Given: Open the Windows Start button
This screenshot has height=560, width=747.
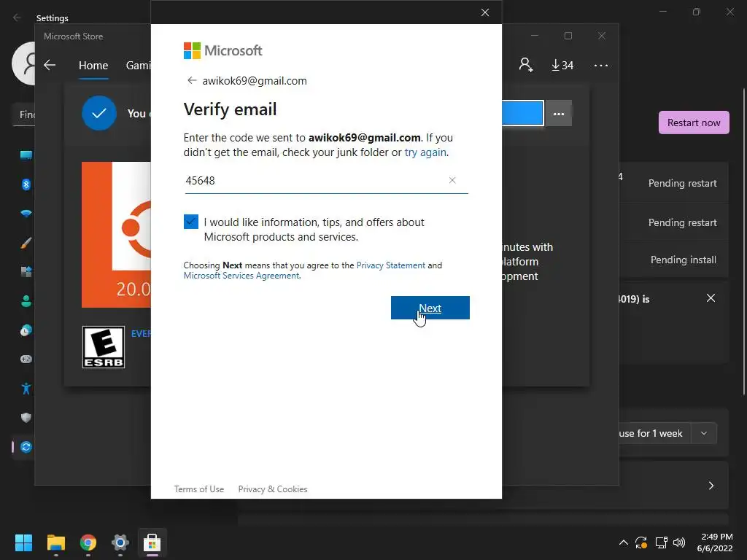Looking at the screenshot, I should click(23, 542).
